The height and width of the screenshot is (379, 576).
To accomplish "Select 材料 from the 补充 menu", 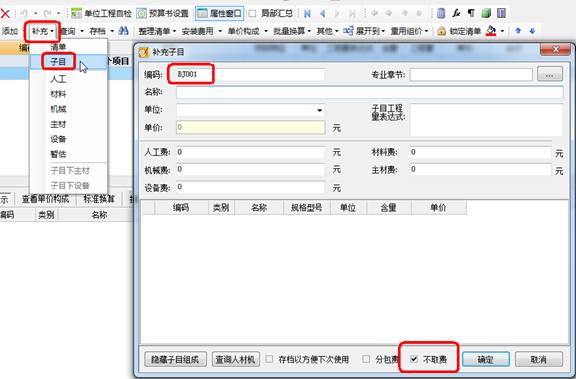I will (x=58, y=94).
